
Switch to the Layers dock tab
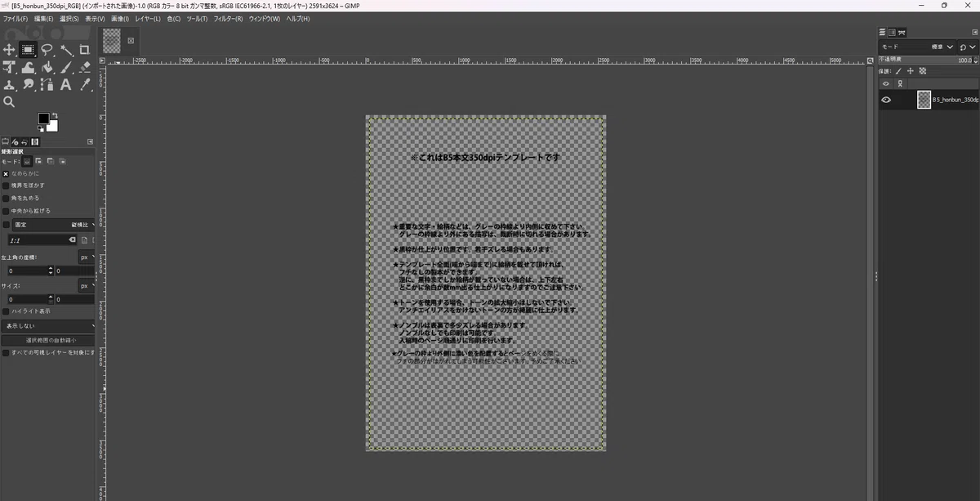click(x=882, y=33)
